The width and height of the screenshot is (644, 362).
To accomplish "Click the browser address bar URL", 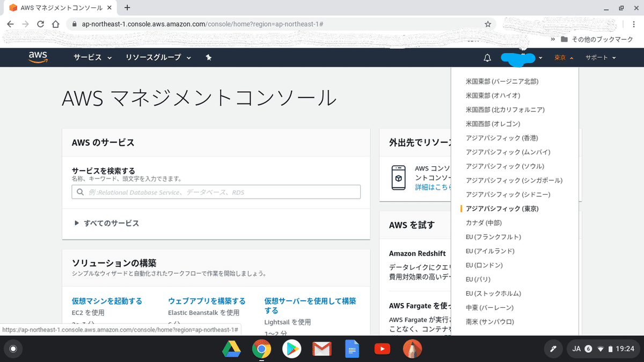I will [202, 24].
